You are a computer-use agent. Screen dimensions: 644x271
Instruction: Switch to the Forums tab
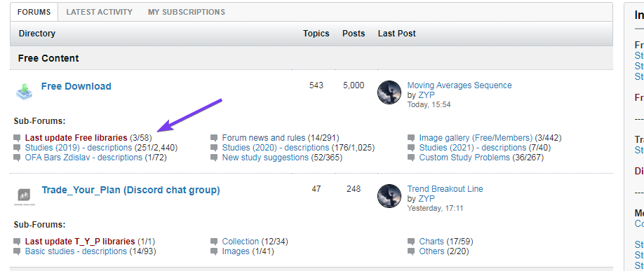[x=34, y=12]
